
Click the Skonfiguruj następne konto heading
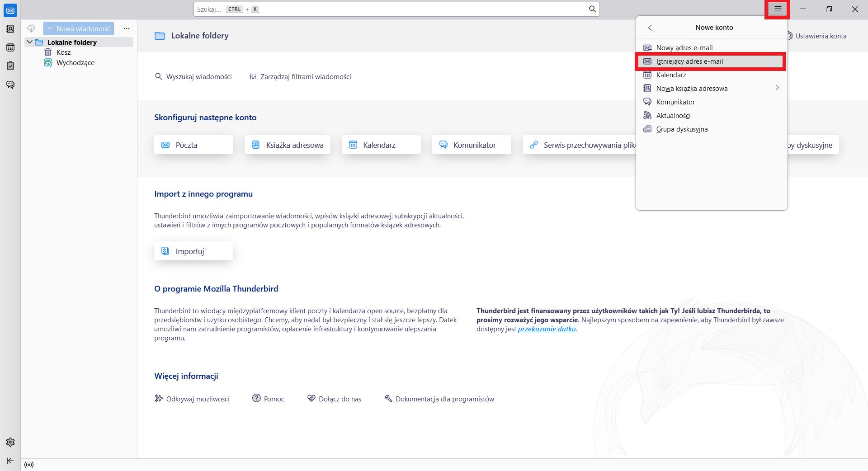(205, 118)
